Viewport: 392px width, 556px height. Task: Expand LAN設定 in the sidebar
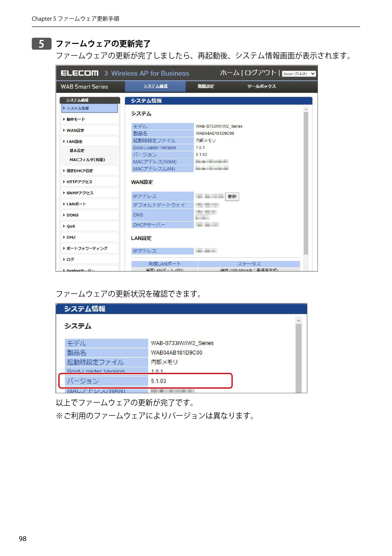pyautogui.click(x=90, y=141)
